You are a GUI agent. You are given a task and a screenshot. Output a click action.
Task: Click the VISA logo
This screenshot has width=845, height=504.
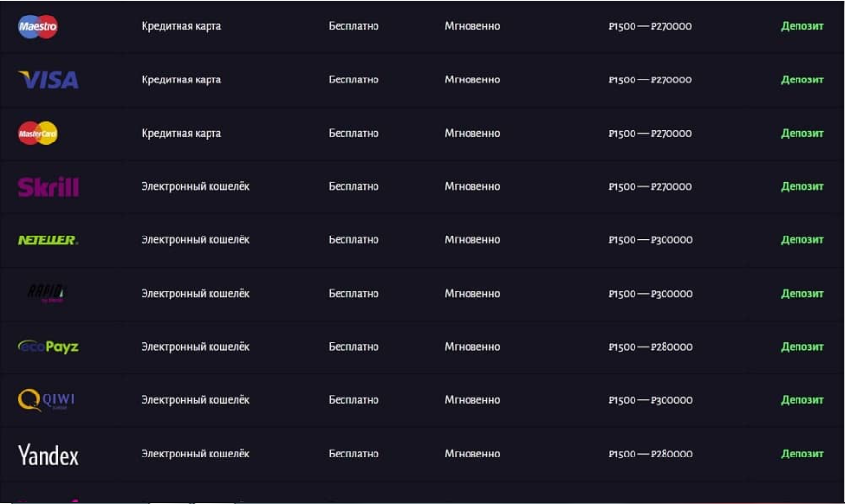click(x=48, y=79)
